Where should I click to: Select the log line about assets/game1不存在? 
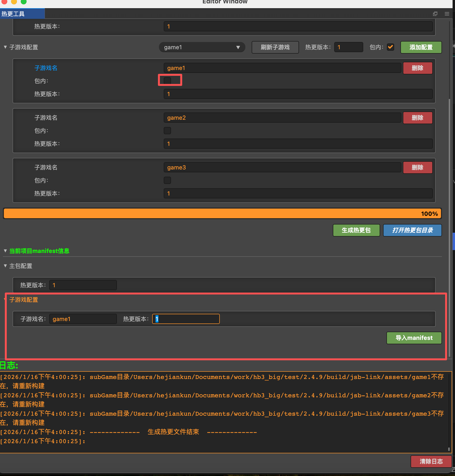pyautogui.click(x=222, y=381)
